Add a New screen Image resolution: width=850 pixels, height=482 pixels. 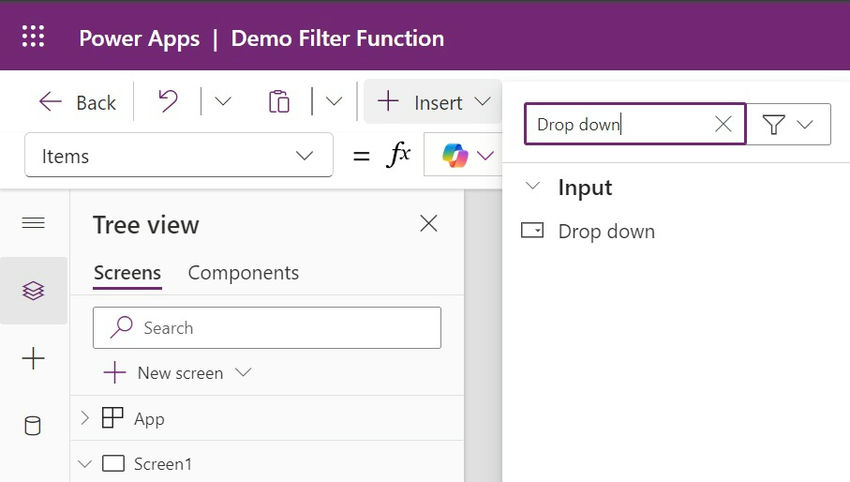[x=164, y=373]
